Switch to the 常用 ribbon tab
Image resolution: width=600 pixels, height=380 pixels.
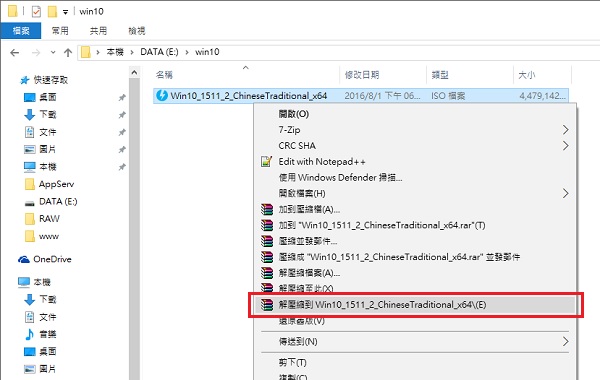coord(60,31)
